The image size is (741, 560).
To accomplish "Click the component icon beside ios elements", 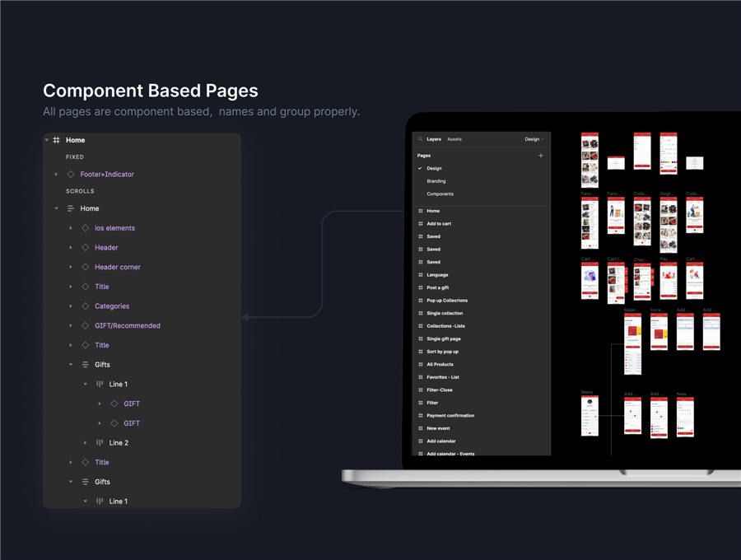I will (x=85, y=228).
